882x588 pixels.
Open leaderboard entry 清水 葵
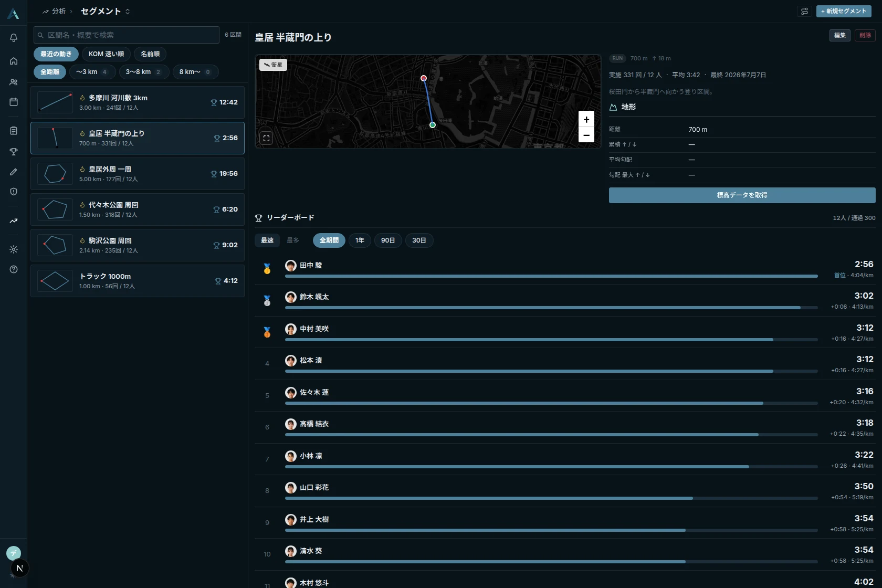tap(565, 554)
